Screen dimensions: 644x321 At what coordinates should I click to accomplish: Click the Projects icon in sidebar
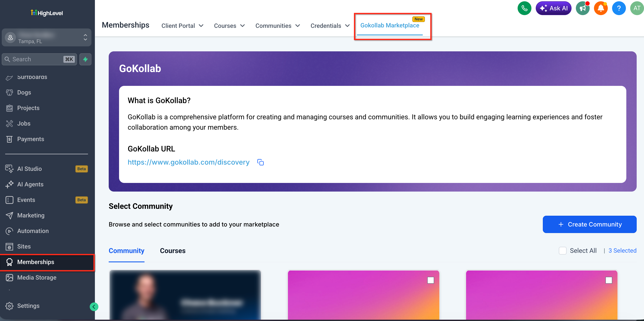[x=9, y=108]
